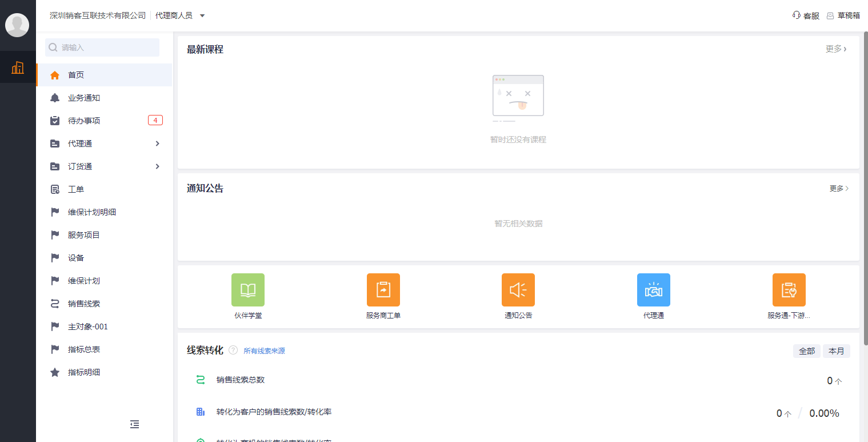
Task: Click the headset 客服 icon
Action: (797, 15)
